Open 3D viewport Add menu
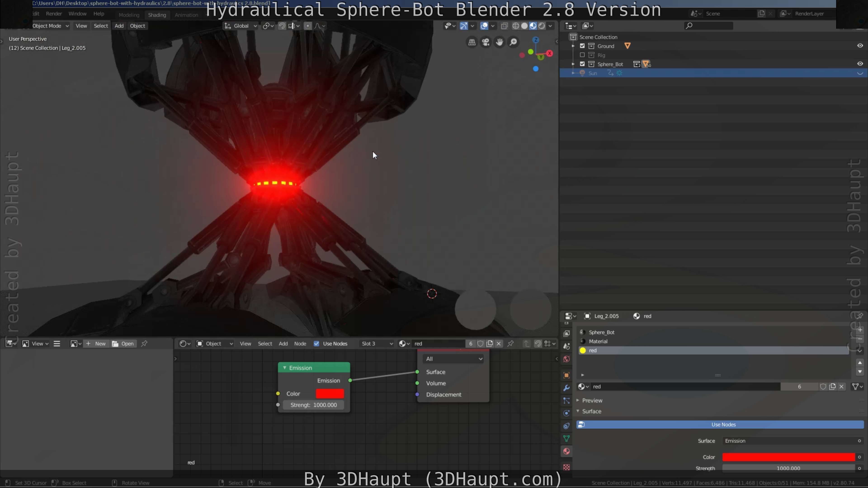 pyautogui.click(x=119, y=26)
